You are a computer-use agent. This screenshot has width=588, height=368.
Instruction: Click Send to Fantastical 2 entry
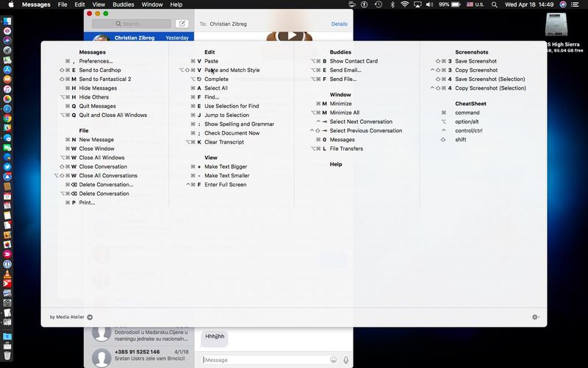coord(105,79)
